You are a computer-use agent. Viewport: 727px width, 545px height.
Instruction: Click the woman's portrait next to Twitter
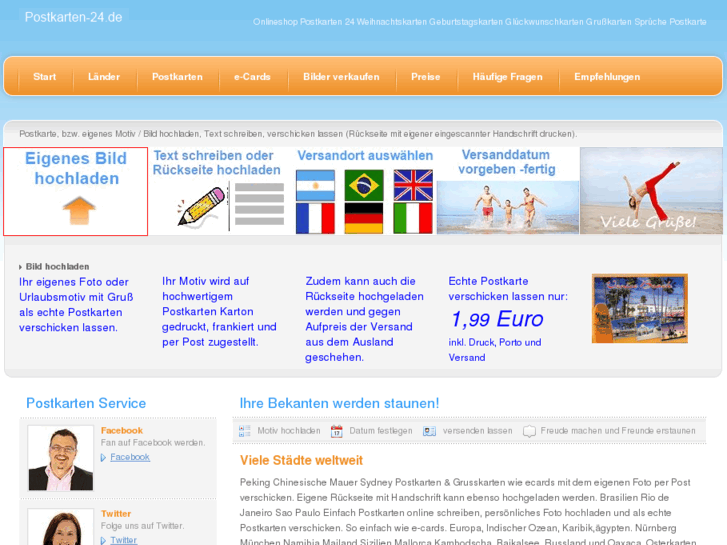[61, 527]
